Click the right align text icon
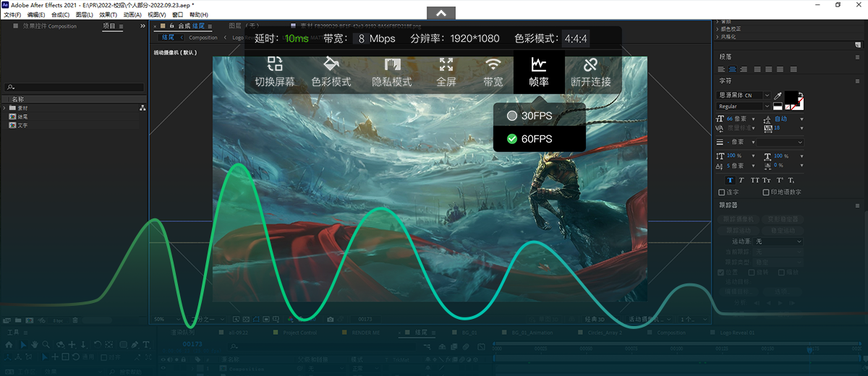868x376 pixels. click(x=744, y=69)
